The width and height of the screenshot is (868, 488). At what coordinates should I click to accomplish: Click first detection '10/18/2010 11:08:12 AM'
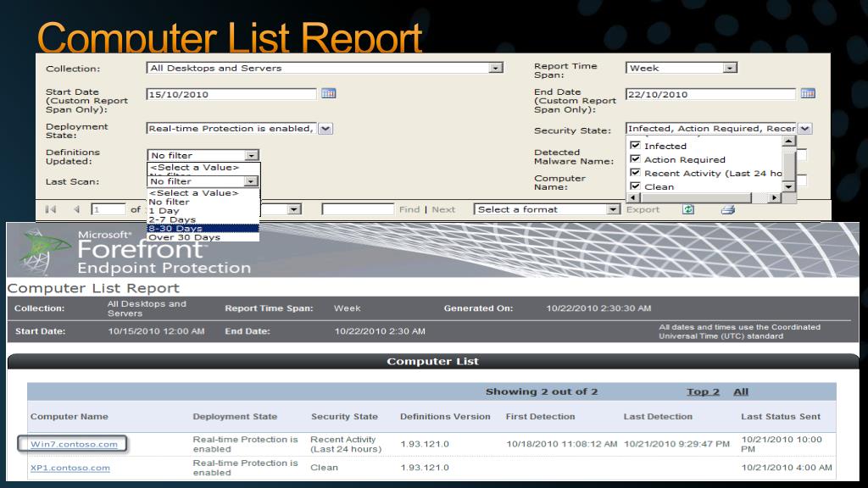click(x=561, y=444)
